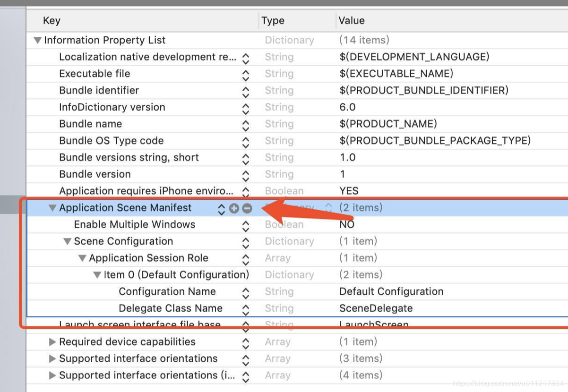Click the value $(PRODUCT_NAME)

click(388, 124)
